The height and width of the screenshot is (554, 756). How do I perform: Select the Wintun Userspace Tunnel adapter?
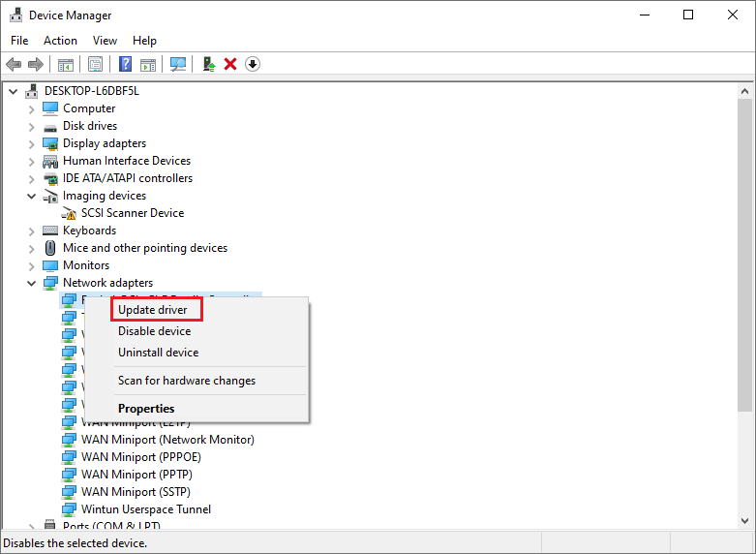point(145,509)
